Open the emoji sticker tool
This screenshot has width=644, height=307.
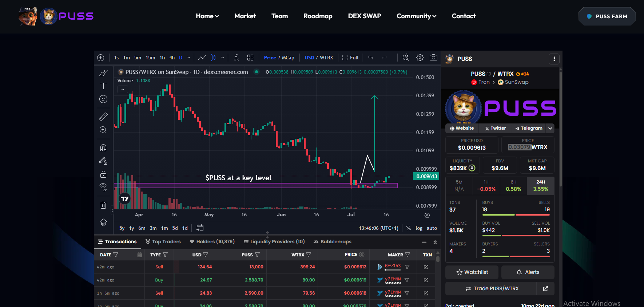coord(103,99)
